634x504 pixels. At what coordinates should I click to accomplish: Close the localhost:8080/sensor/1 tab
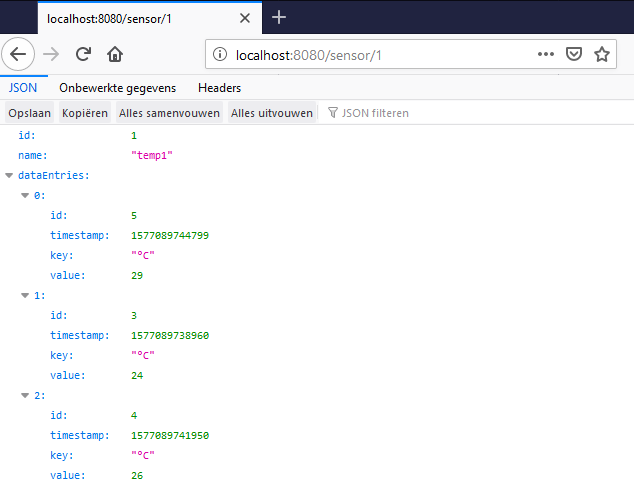pyautogui.click(x=245, y=18)
